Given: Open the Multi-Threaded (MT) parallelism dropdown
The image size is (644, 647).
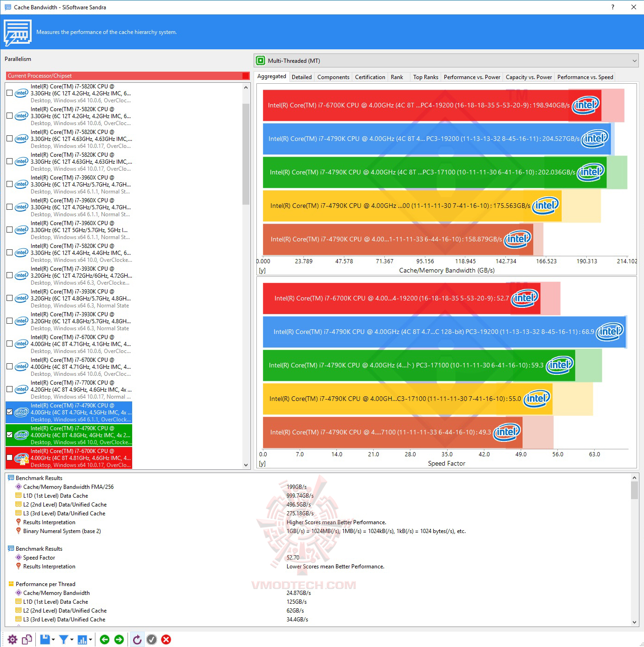Looking at the screenshot, I should coord(446,60).
